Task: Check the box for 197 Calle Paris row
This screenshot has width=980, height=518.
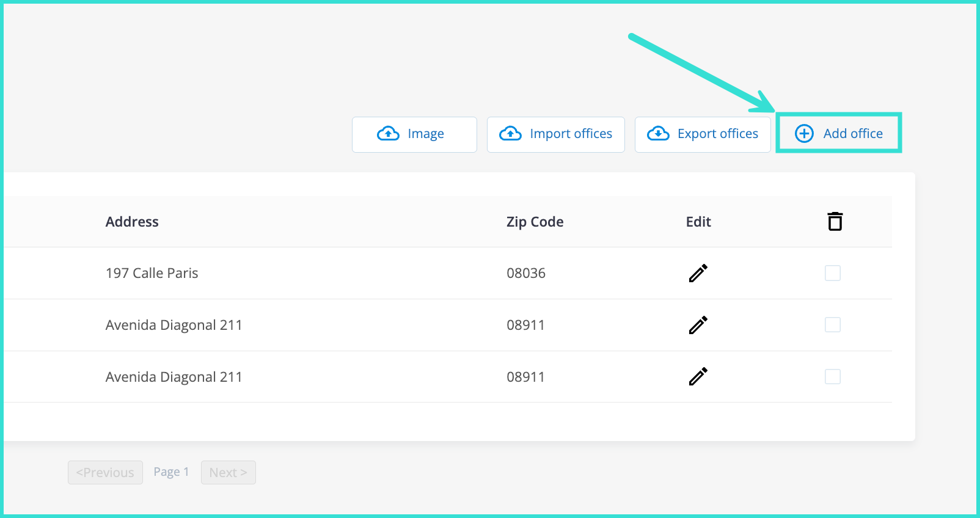Action: [832, 273]
